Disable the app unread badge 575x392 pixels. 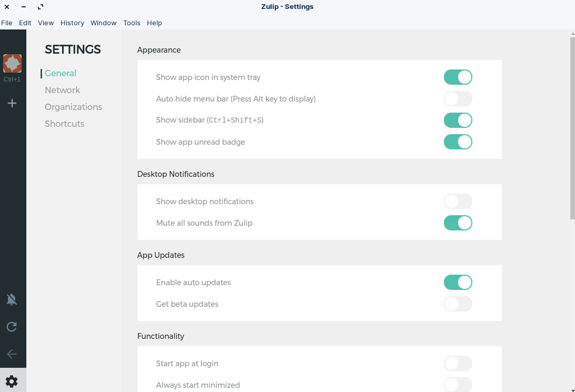(458, 142)
